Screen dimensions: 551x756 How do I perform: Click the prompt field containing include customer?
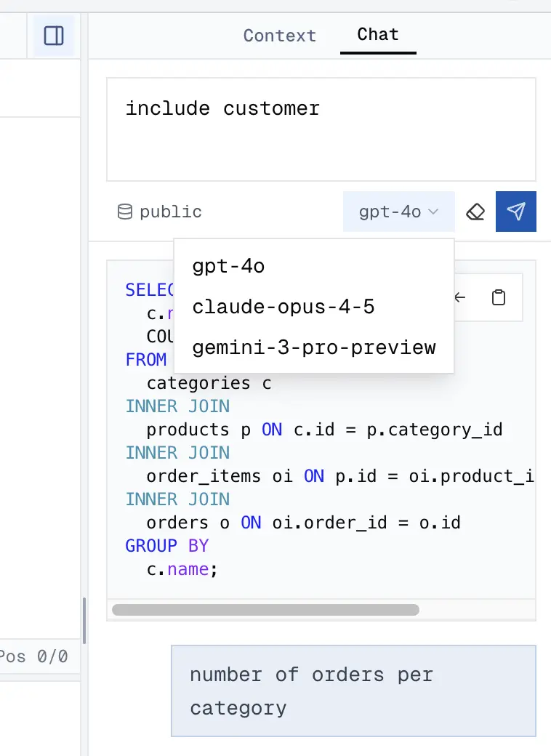point(321,128)
